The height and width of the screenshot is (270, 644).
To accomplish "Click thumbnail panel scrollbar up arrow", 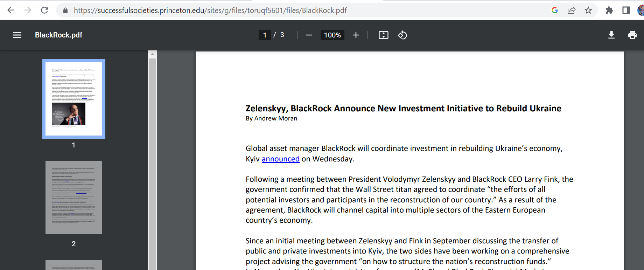I will coord(152,54).
